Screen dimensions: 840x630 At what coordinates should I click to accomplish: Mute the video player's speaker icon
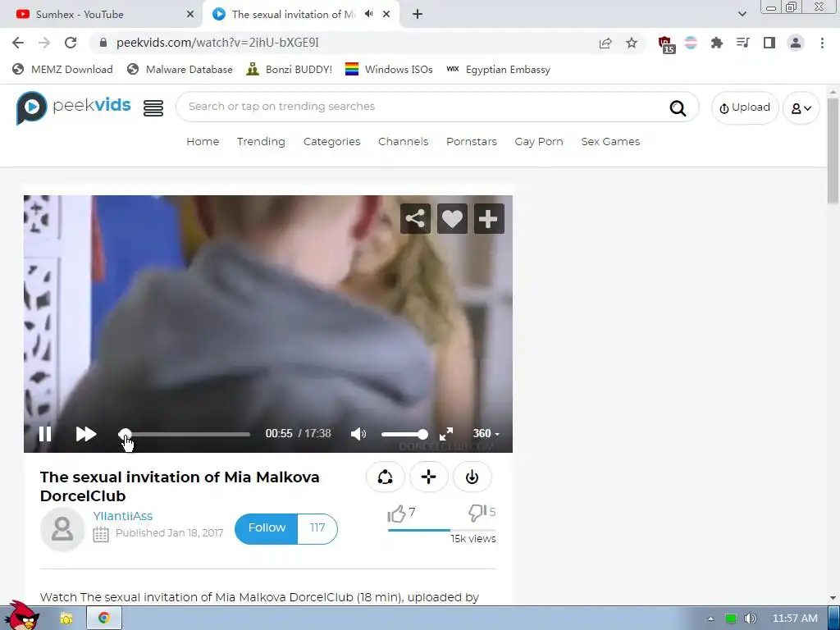click(358, 433)
